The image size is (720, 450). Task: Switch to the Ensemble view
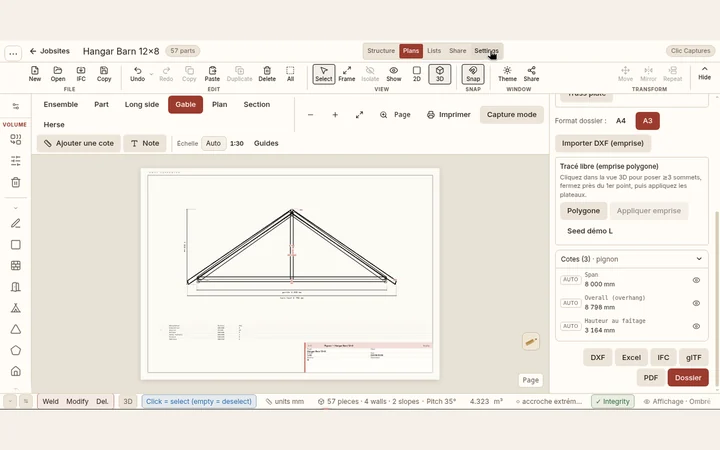[x=61, y=104]
